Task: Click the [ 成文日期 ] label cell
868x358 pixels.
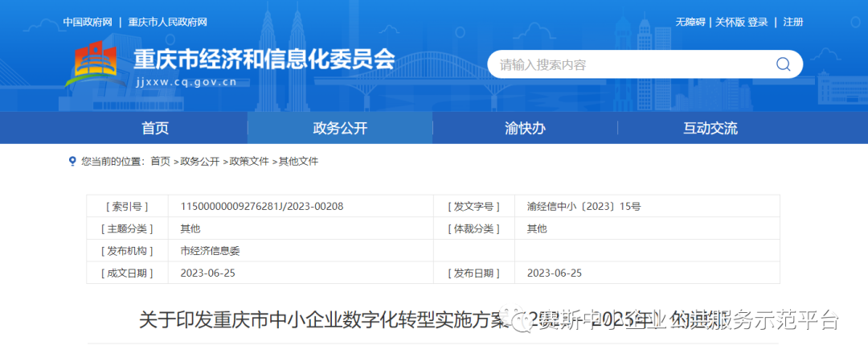Action: (x=127, y=274)
